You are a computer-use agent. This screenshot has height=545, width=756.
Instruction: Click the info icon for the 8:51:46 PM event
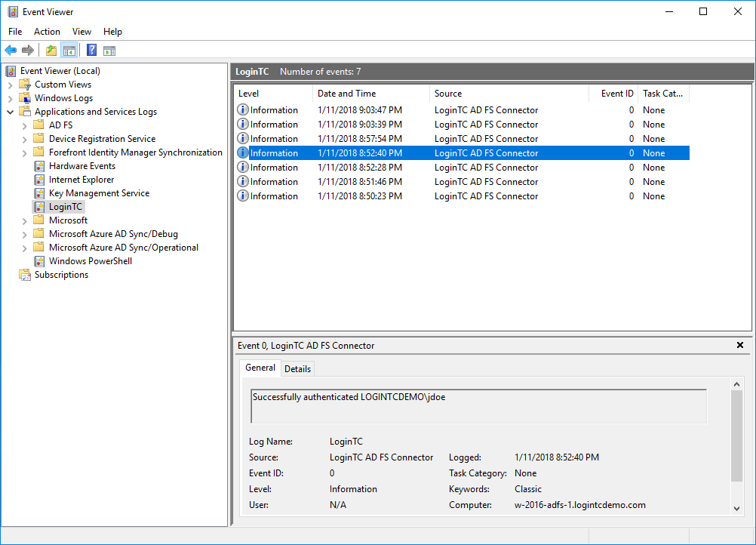click(x=243, y=181)
